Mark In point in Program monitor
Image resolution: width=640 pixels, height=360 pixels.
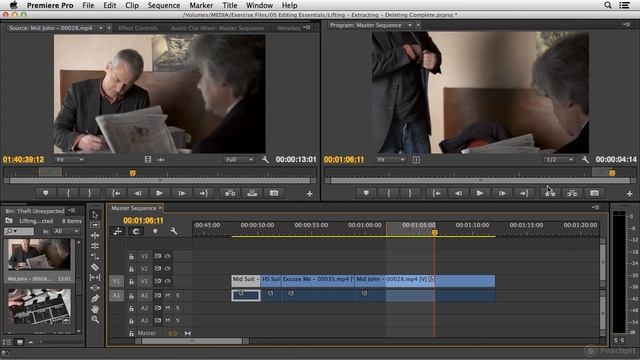pyautogui.click(x=389, y=193)
